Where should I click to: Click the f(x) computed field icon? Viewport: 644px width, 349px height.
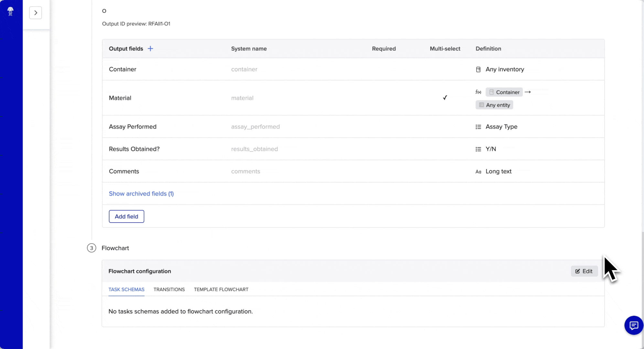pyautogui.click(x=478, y=92)
